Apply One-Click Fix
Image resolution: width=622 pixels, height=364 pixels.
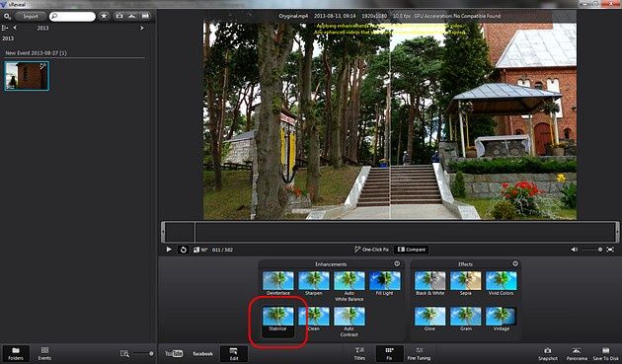371,250
